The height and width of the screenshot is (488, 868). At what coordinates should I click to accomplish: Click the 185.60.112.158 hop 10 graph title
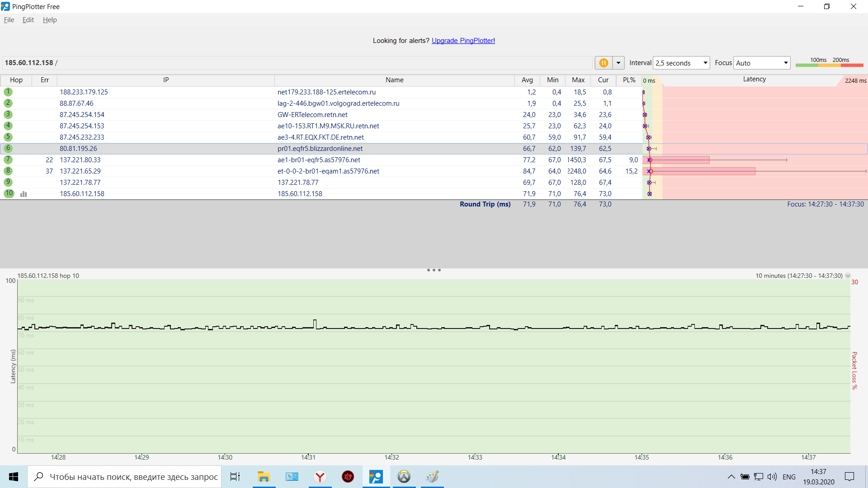click(x=48, y=276)
